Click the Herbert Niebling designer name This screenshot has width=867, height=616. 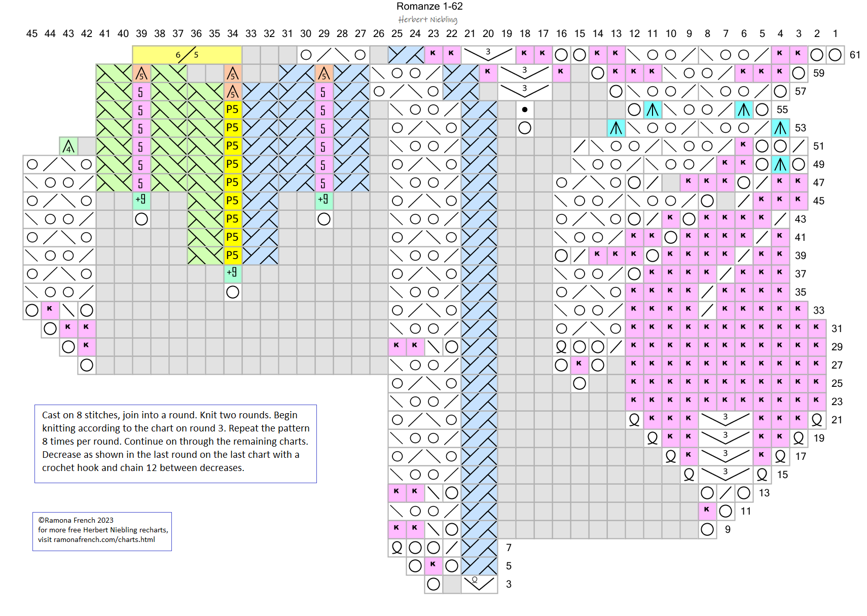click(427, 20)
